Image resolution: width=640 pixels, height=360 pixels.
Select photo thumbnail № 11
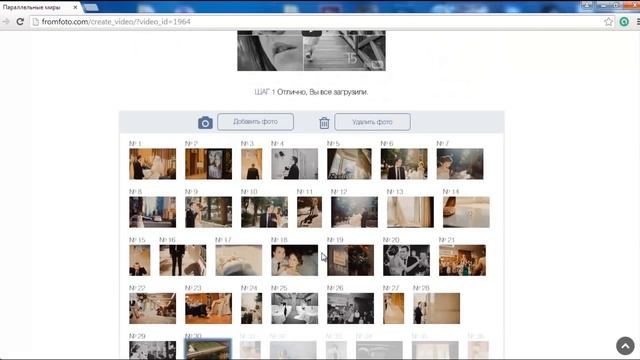pos(309,212)
